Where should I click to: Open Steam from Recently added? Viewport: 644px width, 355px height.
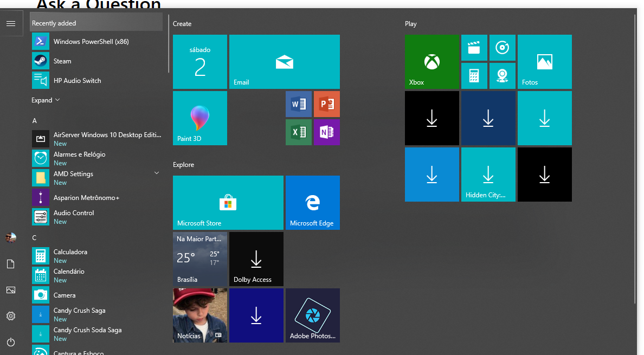[97, 61]
